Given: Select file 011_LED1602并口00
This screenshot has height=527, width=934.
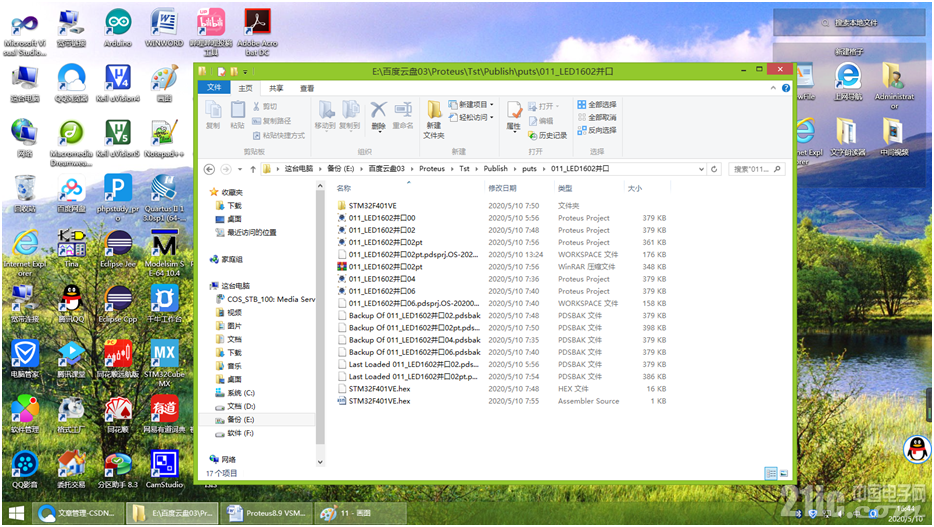Looking at the screenshot, I should pos(382,218).
